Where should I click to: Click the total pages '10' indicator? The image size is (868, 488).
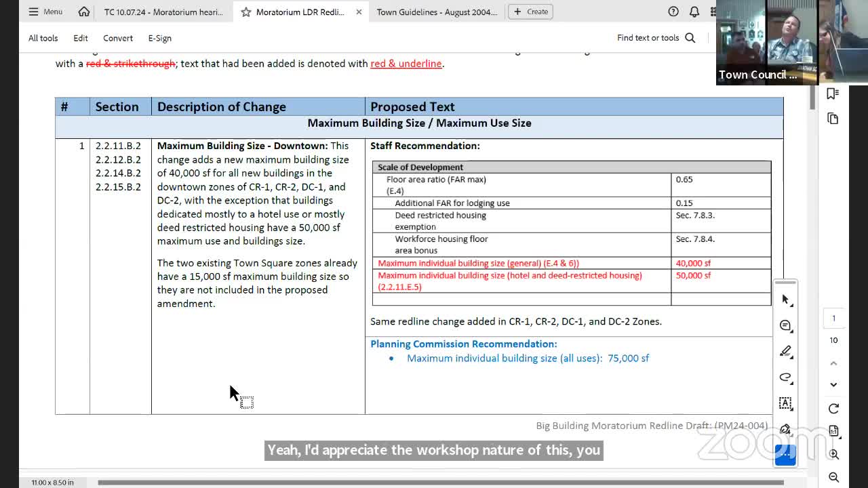(833, 340)
